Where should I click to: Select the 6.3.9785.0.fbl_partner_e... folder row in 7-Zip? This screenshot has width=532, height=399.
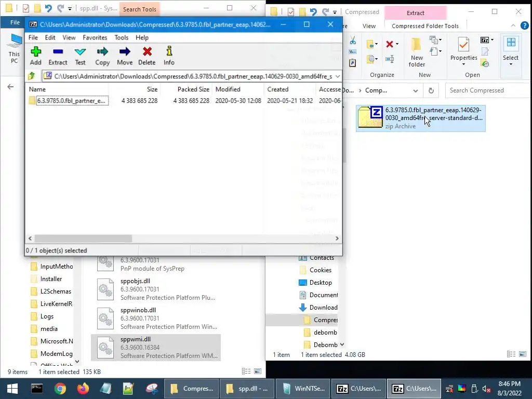[x=183, y=101]
